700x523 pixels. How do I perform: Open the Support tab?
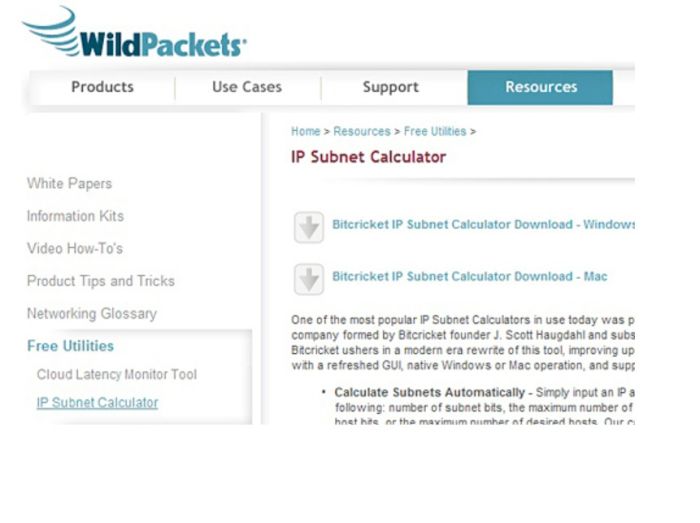pos(391,87)
